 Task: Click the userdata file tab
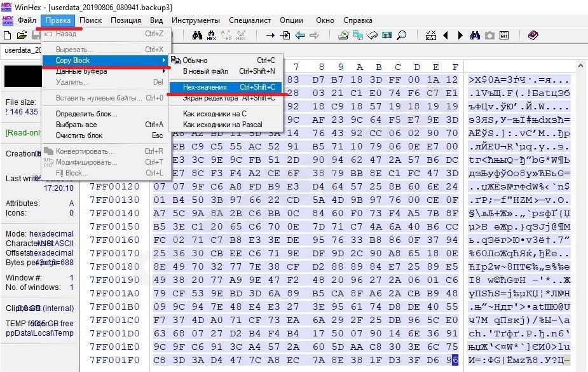coord(22,50)
